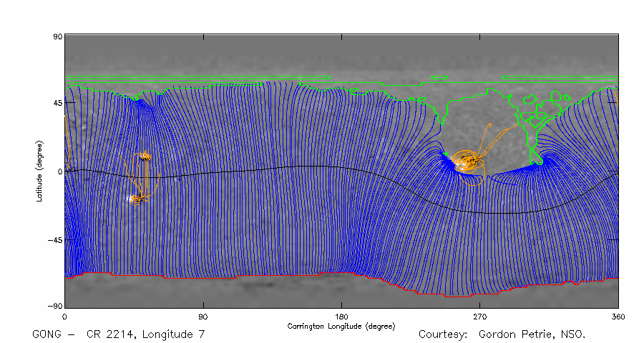Click the "Courtesy: Gordon Petrie, NSO." credit text
This screenshot has width=644, height=343.
click(x=502, y=334)
